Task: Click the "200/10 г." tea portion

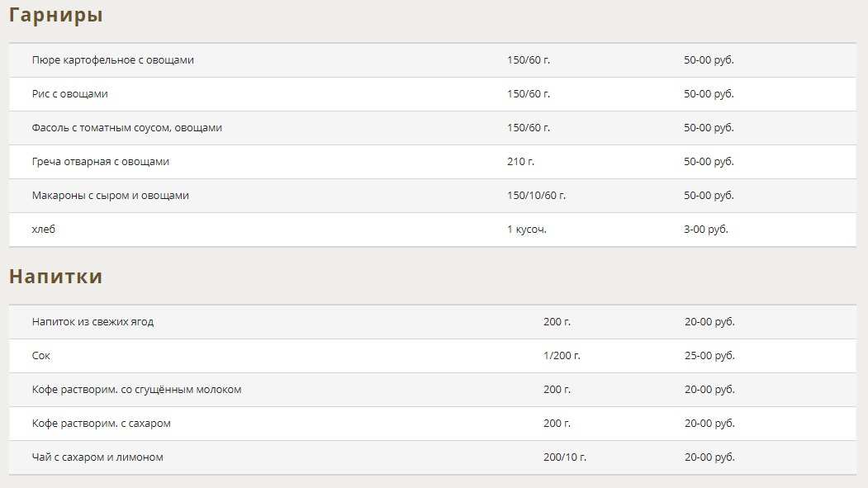Action: point(565,457)
